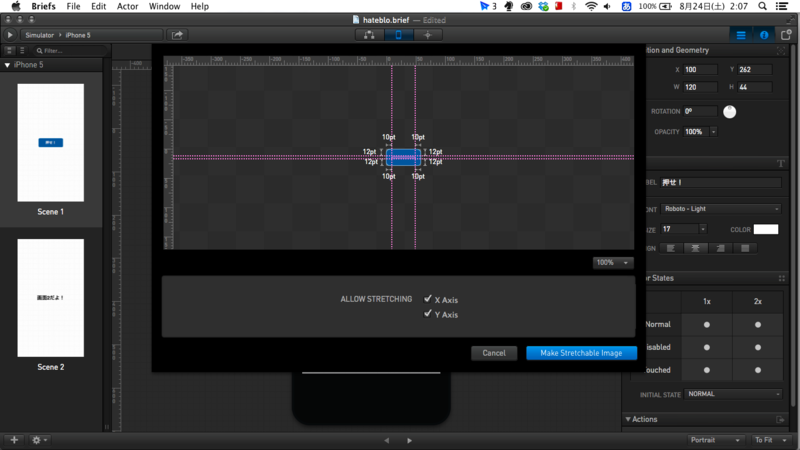Screen dimensions: 800x450
Task: Open the Roboto - Light font dropdown
Action: 721,209
